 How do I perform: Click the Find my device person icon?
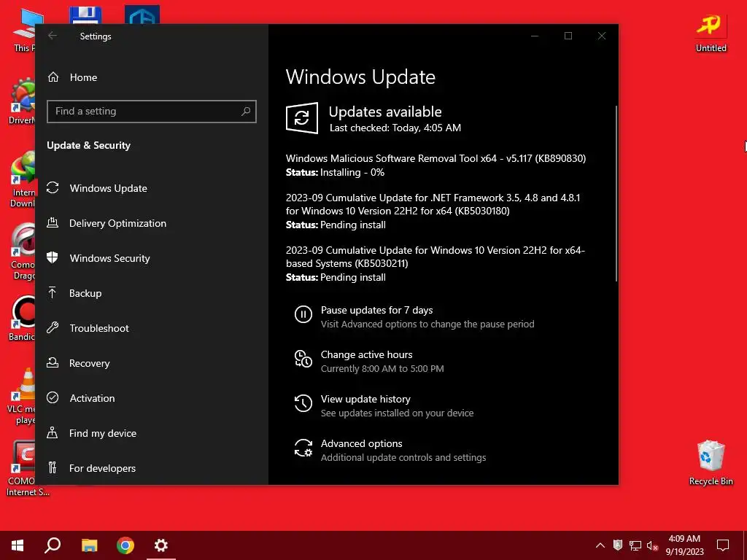coord(53,433)
